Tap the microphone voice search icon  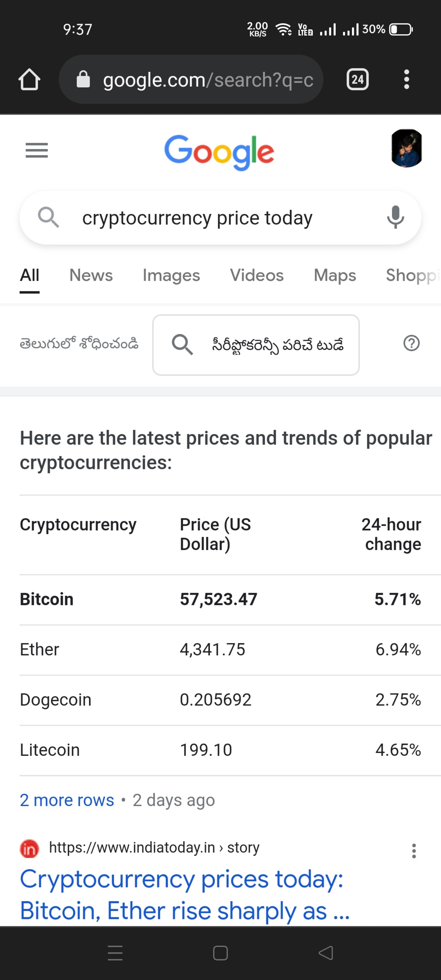[x=395, y=217]
